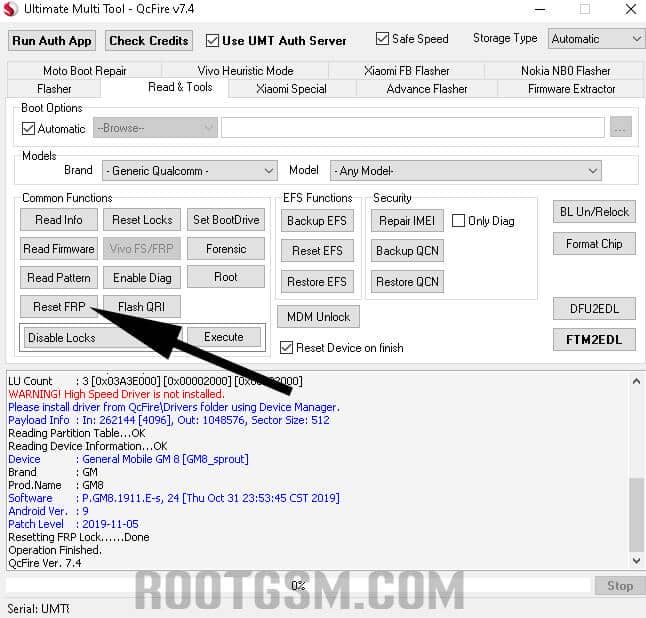Click Format Chip button

[x=594, y=244]
